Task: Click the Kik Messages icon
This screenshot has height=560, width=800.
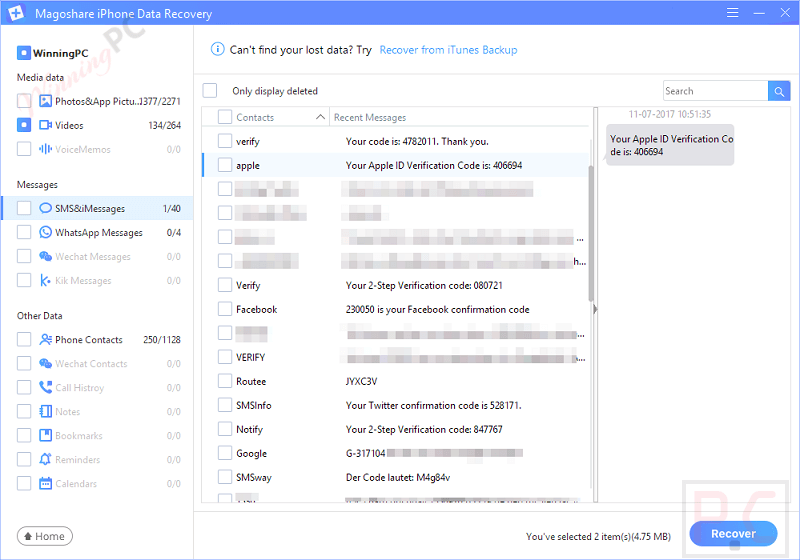Action: tap(45, 280)
